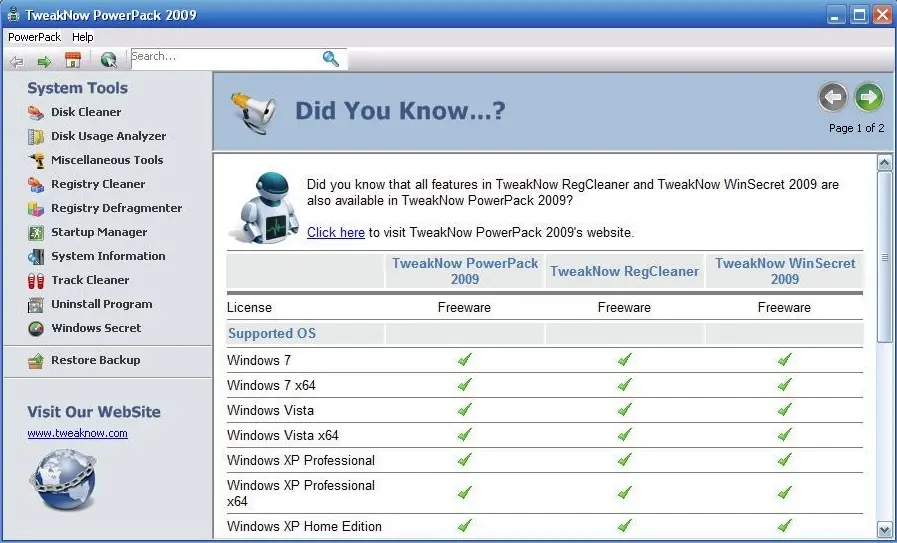Open Miscellaneous Tools
The height and width of the screenshot is (543, 897).
(x=107, y=160)
